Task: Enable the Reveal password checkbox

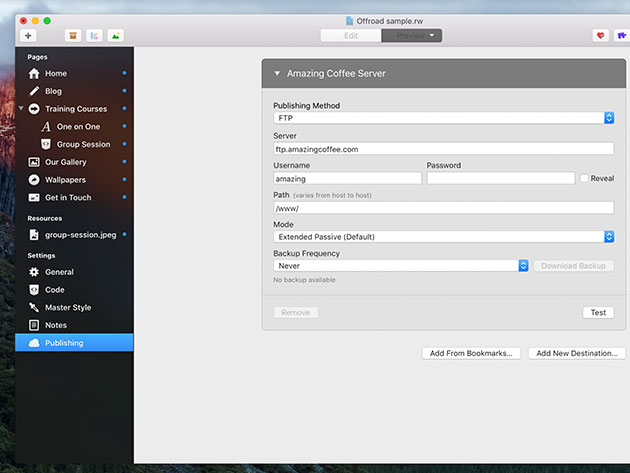Action: coord(584,178)
